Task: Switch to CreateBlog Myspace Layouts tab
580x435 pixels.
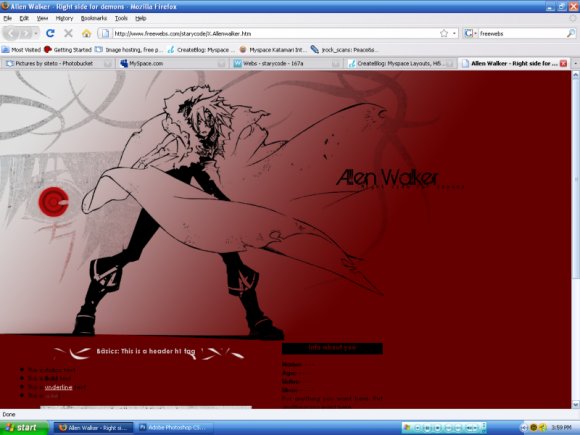Action: tap(401, 64)
